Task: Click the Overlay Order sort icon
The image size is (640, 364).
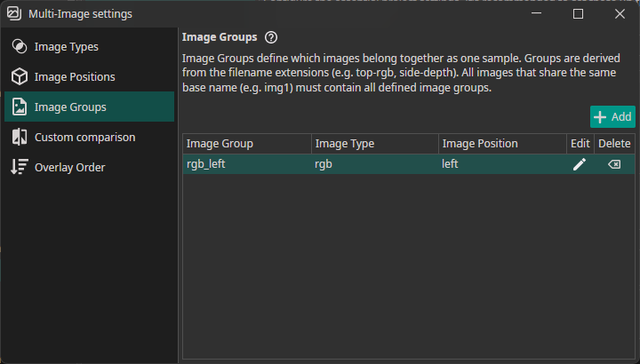Action: (20, 167)
